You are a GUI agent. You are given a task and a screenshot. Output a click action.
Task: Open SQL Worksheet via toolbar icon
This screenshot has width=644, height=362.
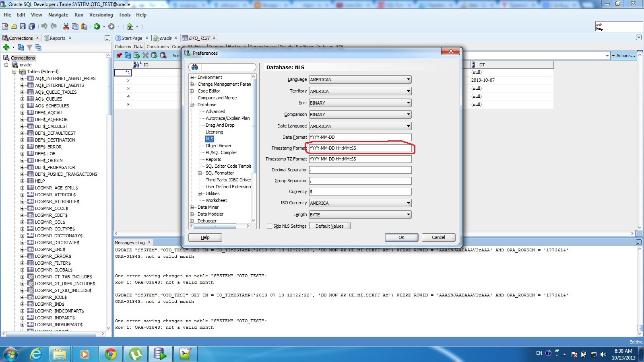pyautogui.click(x=130, y=27)
